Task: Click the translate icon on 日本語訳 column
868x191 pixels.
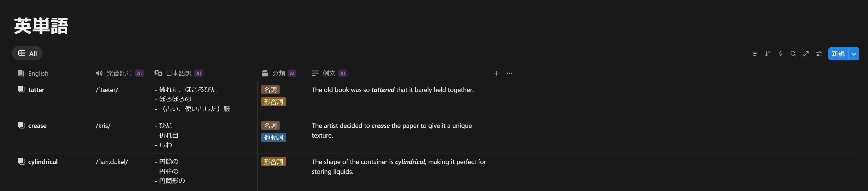Action: point(158,73)
